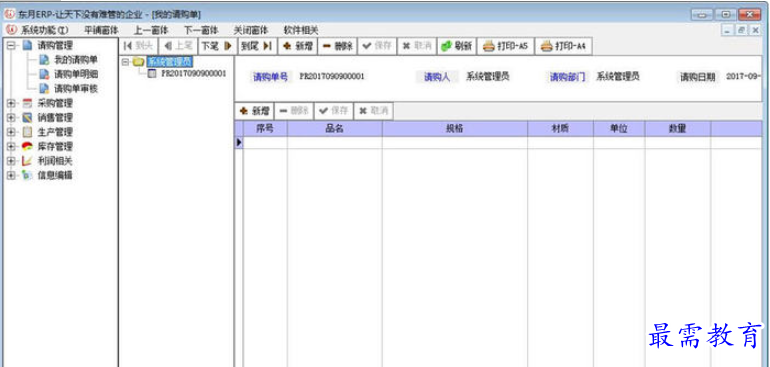Select 我的请购单 in the tree
This screenshot has width=770, height=367.
coord(76,60)
